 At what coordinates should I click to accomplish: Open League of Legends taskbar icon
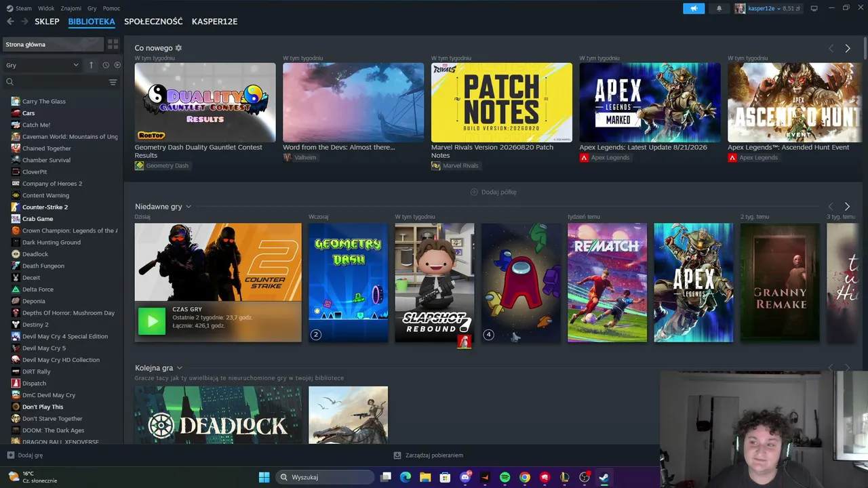tap(564, 477)
